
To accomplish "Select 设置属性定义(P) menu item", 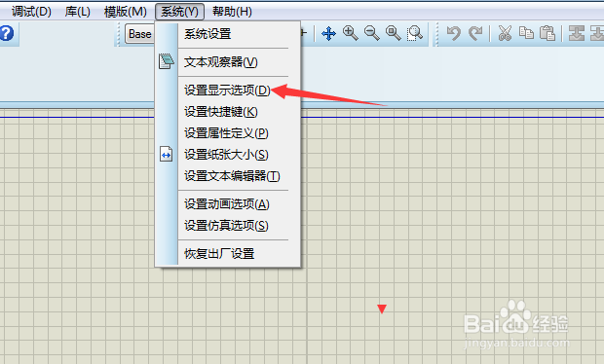I will (x=227, y=133).
